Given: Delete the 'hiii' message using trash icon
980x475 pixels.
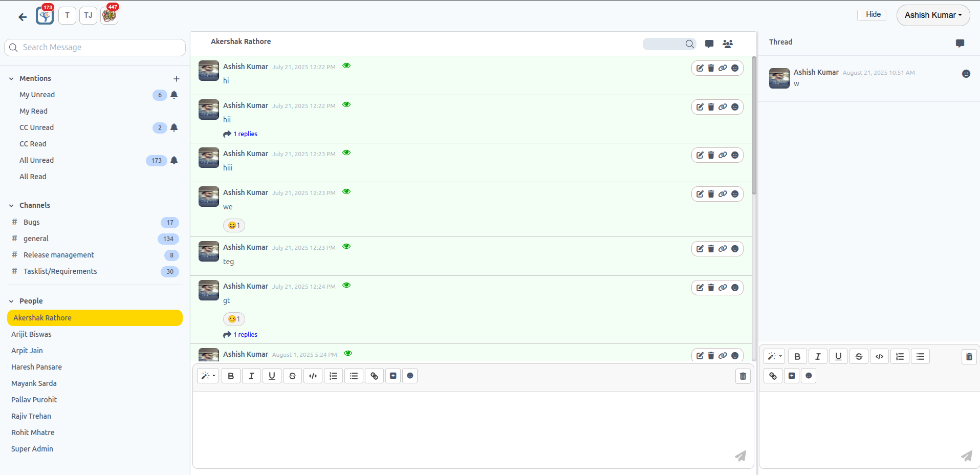Looking at the screenshot, I should [x=711, y=155].
